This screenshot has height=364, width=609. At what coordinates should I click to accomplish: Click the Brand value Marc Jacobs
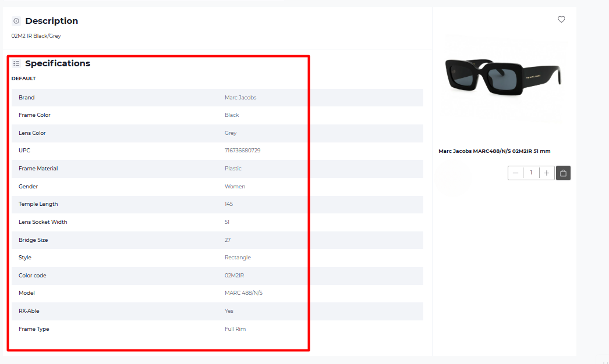click(240, 98)
